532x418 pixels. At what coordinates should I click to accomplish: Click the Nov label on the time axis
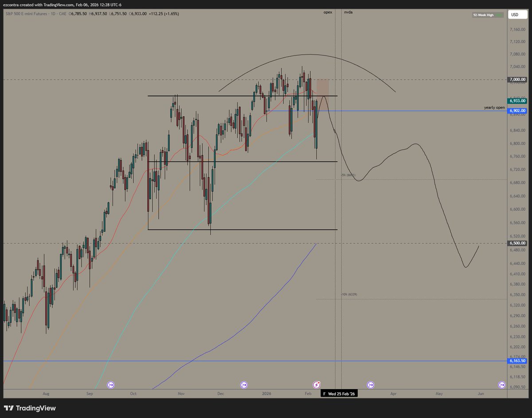(x=180, y=394)
